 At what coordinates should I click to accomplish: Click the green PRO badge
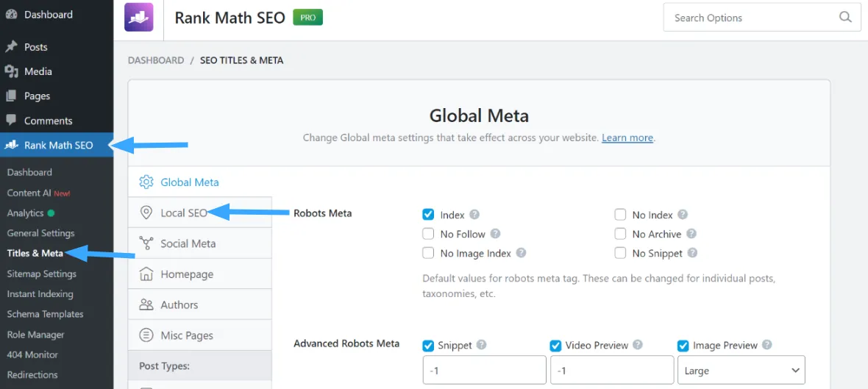pyautogui.click(x=307, y=18)
